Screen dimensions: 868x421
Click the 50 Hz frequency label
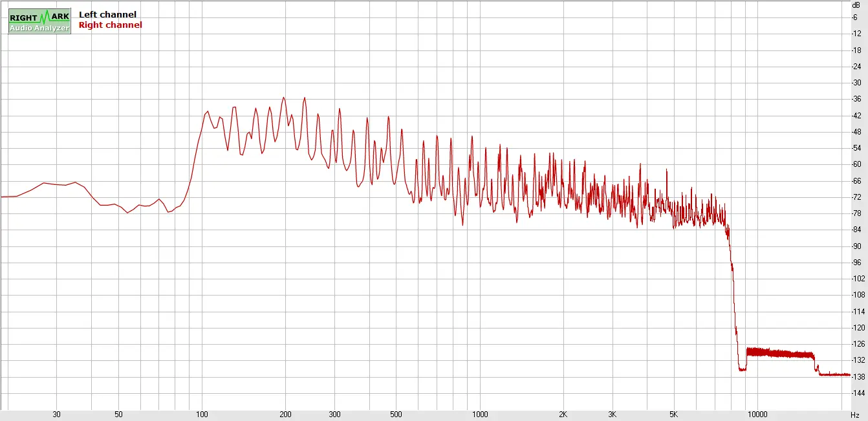(x=118, y=415)
